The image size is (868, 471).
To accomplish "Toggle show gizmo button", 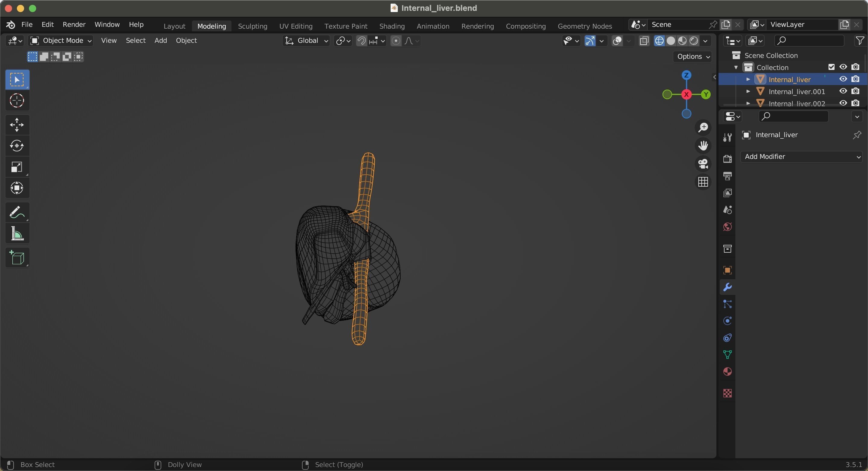I will (x=590, y=41).
